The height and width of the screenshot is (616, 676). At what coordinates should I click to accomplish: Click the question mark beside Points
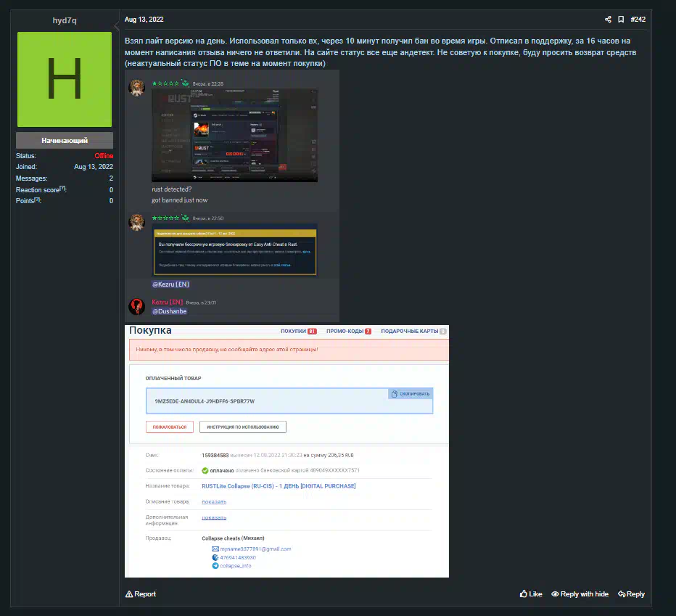[37, 200]
